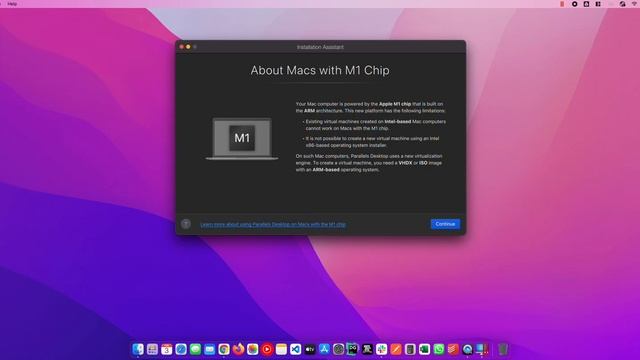Open QuickTime Player from the dock
The height and width of the screenshot is (360, 640).
tap(467, 349)
